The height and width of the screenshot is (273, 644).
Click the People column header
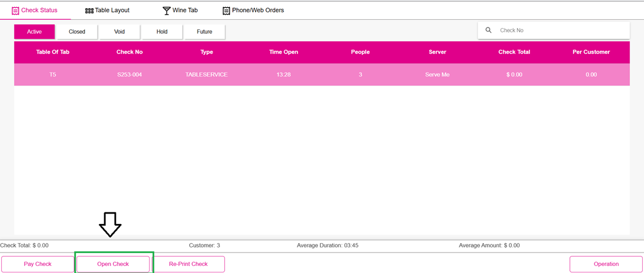point(360,52)
